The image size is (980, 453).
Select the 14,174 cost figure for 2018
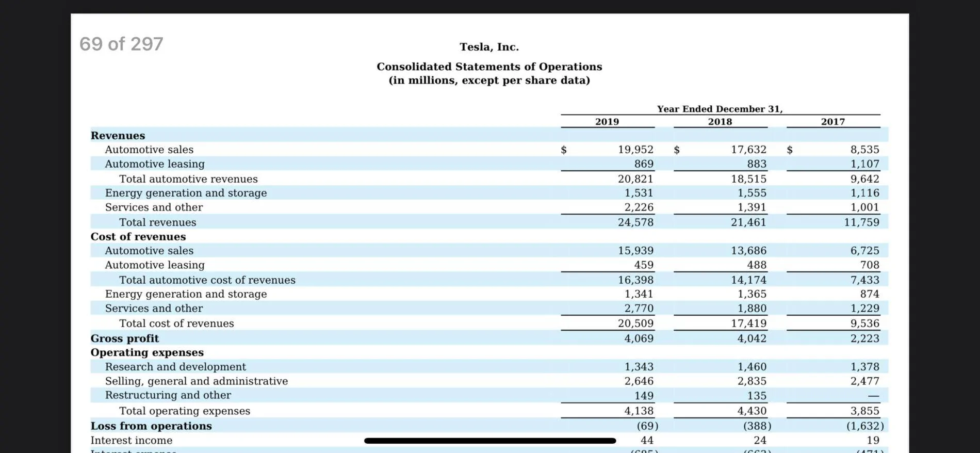point(748,280)
